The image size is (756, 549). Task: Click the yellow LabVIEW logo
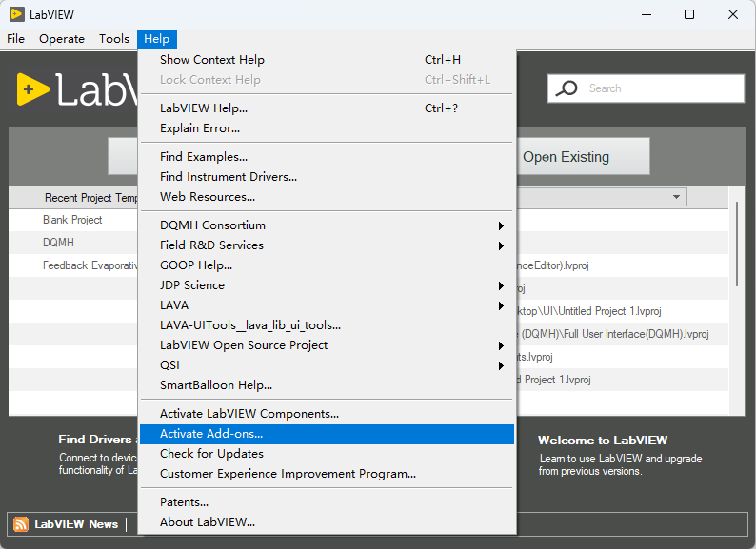pyautogui.click(x=32, y=89)
